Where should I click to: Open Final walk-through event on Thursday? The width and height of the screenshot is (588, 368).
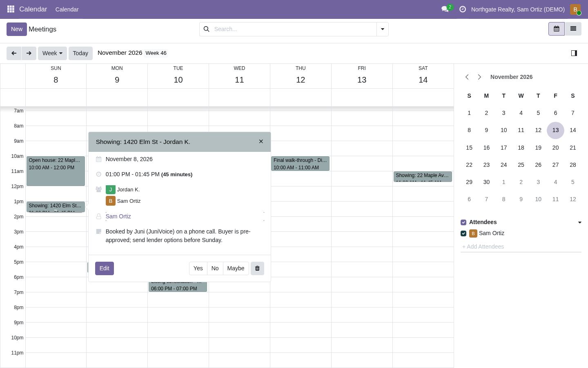(x=300, y=164)
